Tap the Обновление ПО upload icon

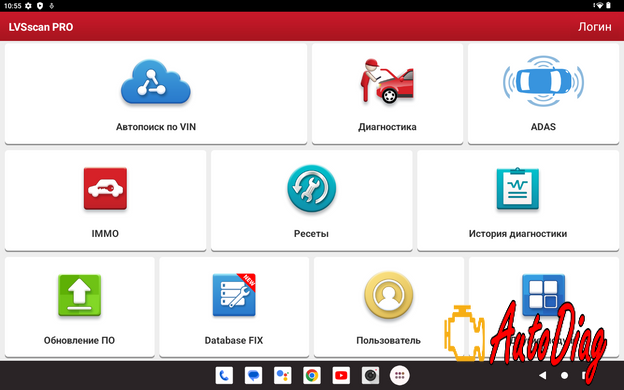click(80, 295)
